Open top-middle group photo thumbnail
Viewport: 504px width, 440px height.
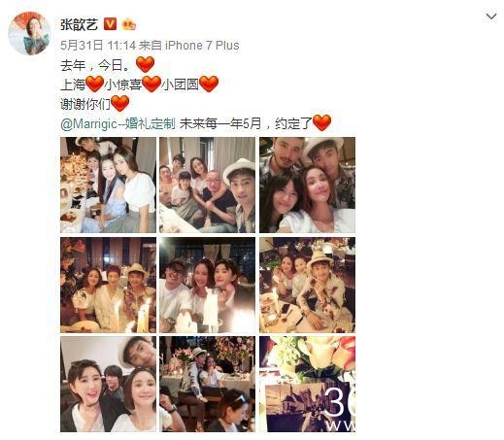(x=207, y=185)
